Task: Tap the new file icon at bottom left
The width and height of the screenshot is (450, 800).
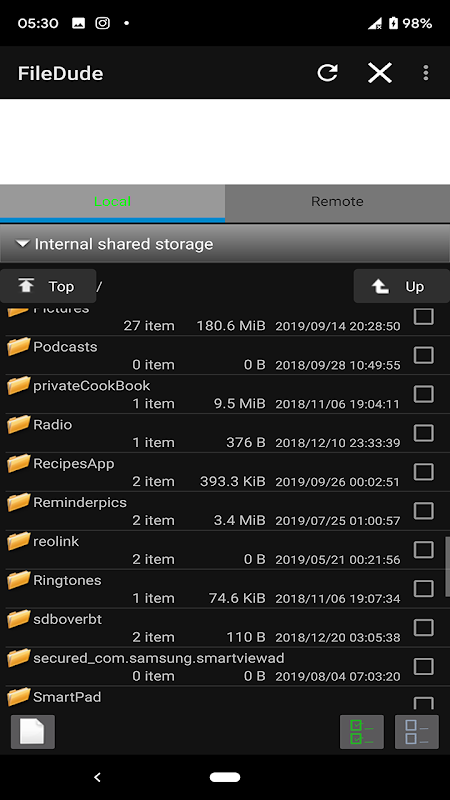Action: coord(33,732)
